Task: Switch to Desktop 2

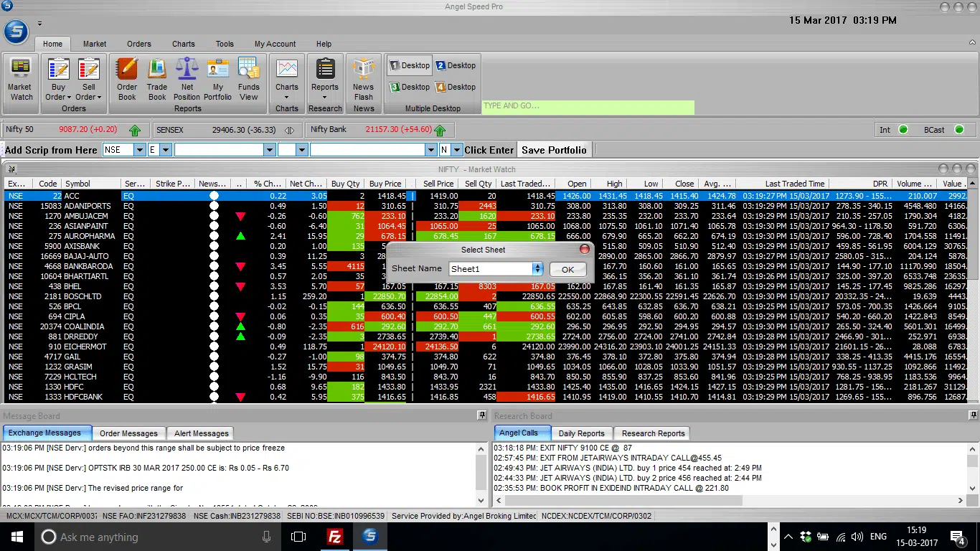Action: point(456,65)
